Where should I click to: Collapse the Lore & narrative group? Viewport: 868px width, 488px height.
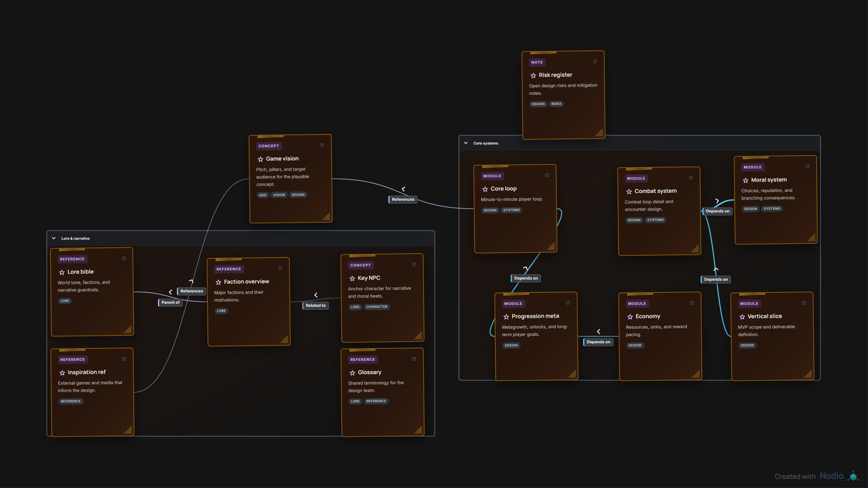tap(54, 238)
